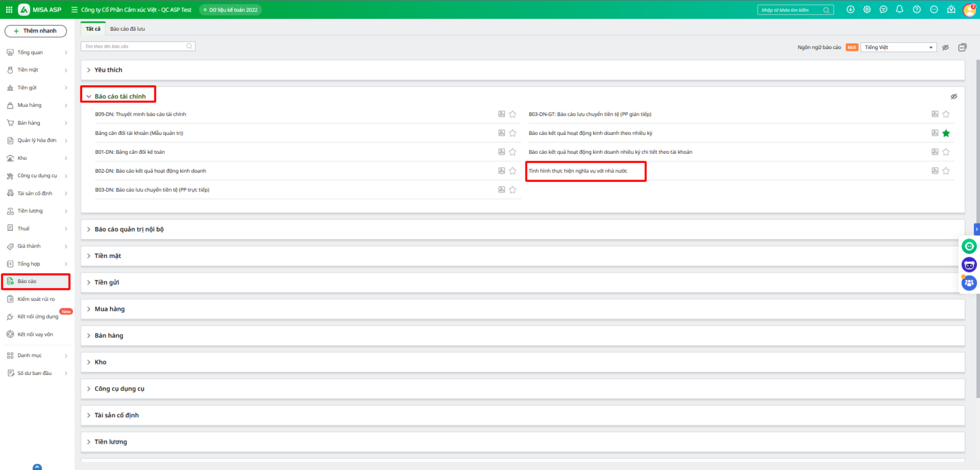Screen dimensions: 980x470
Task: Open template icon for B01-DN report
Action: click(502, 152)
